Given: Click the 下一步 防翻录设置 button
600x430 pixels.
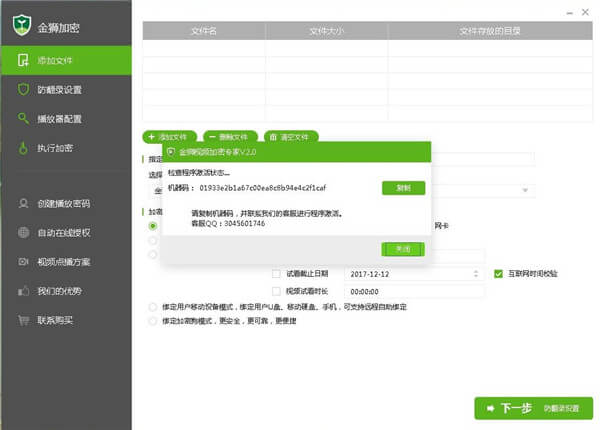Looking at the screenshot, I should (x=533, y=408).
